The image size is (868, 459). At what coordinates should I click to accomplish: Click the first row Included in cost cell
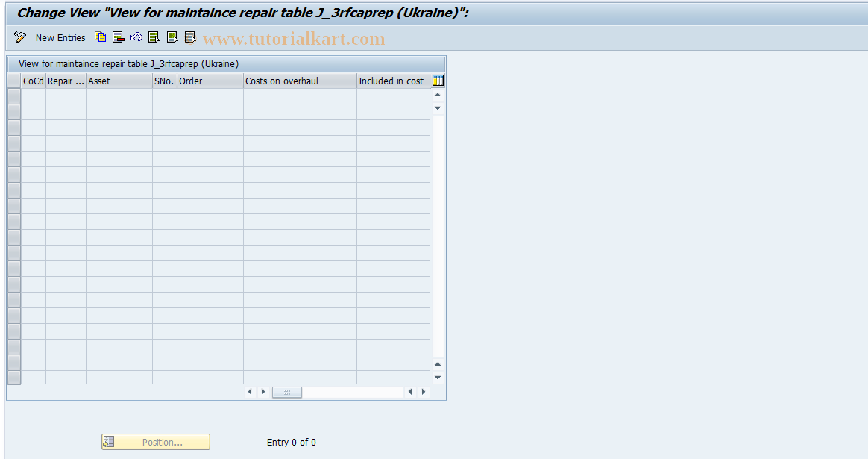[x=394, y=96]
